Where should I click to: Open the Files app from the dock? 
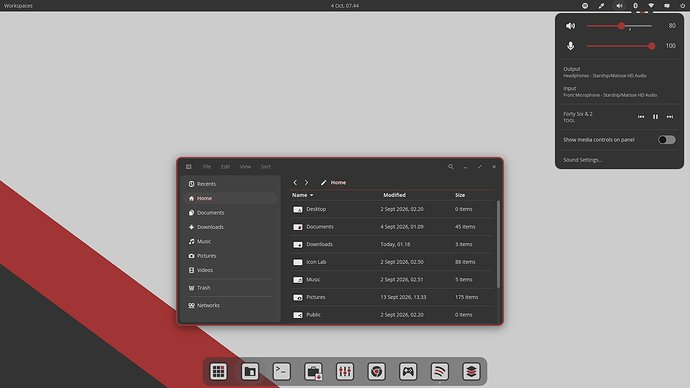tap(250, 371)
